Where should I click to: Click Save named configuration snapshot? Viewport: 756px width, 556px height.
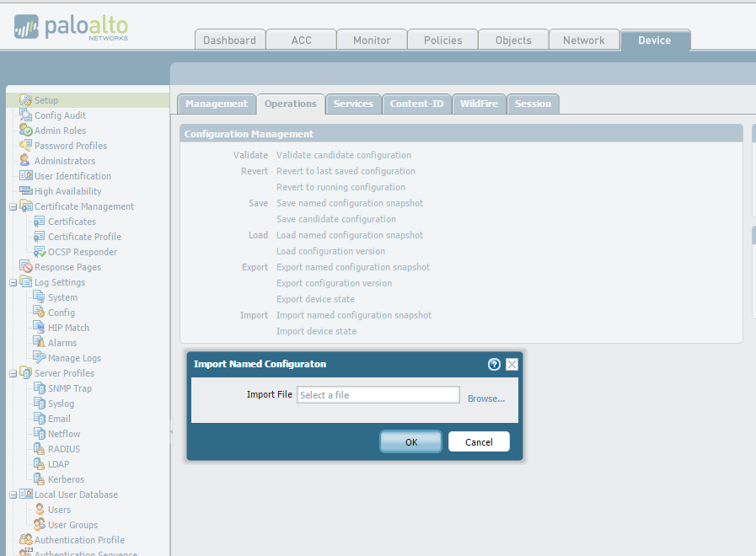pyautogui.click(x=350, y=203)
